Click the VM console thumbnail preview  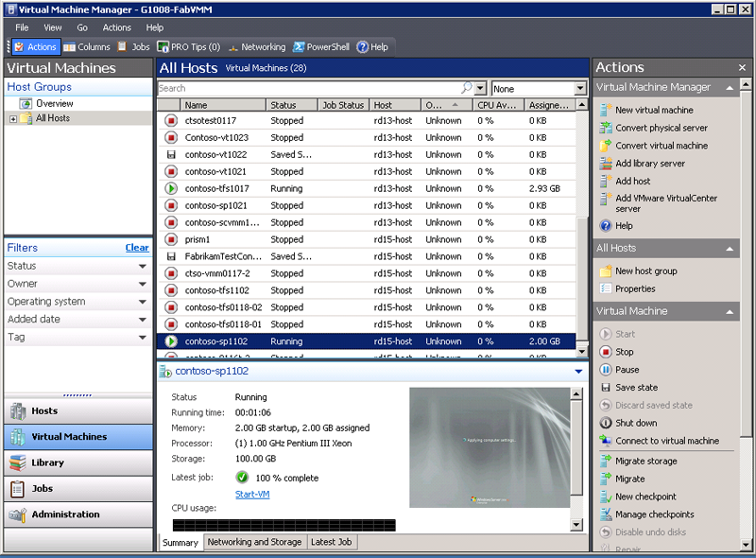(x=490, y=447)
